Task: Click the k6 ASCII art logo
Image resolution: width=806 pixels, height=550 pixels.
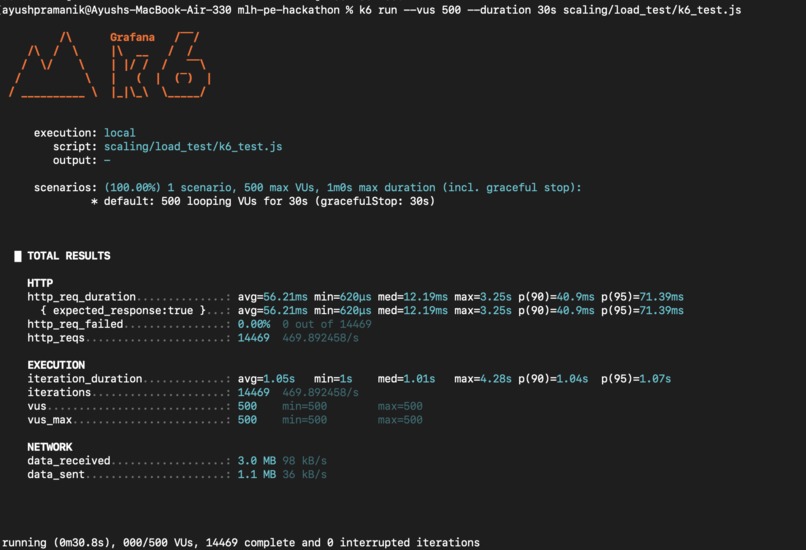Action: point(110,65)
